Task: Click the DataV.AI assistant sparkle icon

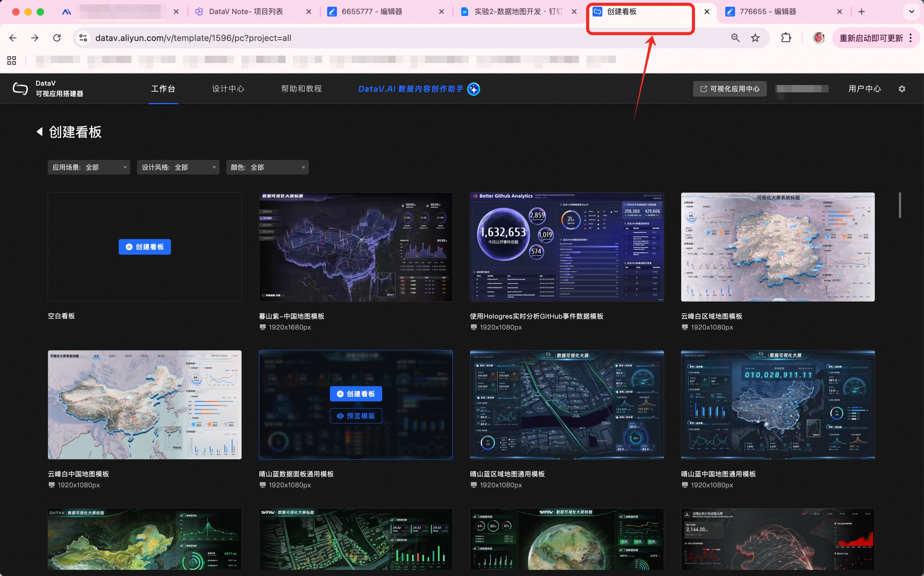Action: click(x=473, y=89)
